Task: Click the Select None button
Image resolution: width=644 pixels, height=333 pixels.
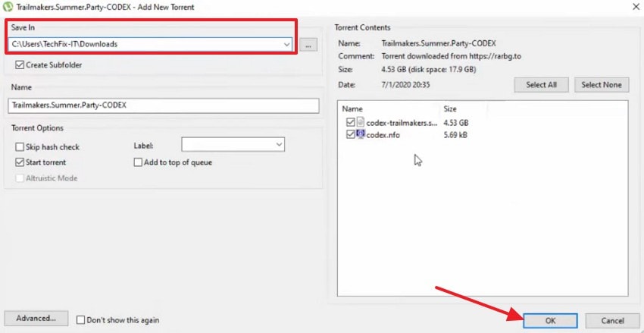Action: pos(602,85)
